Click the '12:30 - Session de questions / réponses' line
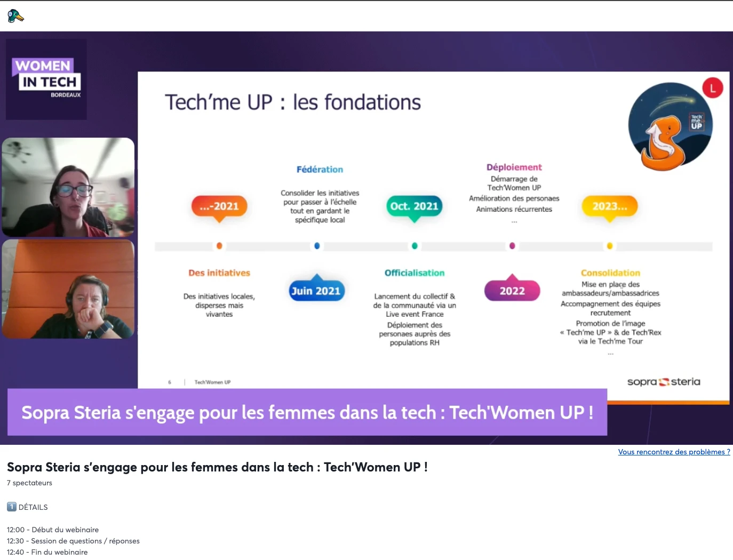This screenshot has width=733, height=560. [x=73, y=541]
